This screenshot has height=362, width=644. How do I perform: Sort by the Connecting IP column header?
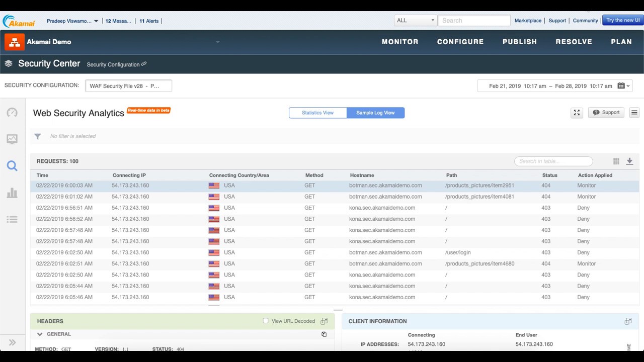coord(129,175)
